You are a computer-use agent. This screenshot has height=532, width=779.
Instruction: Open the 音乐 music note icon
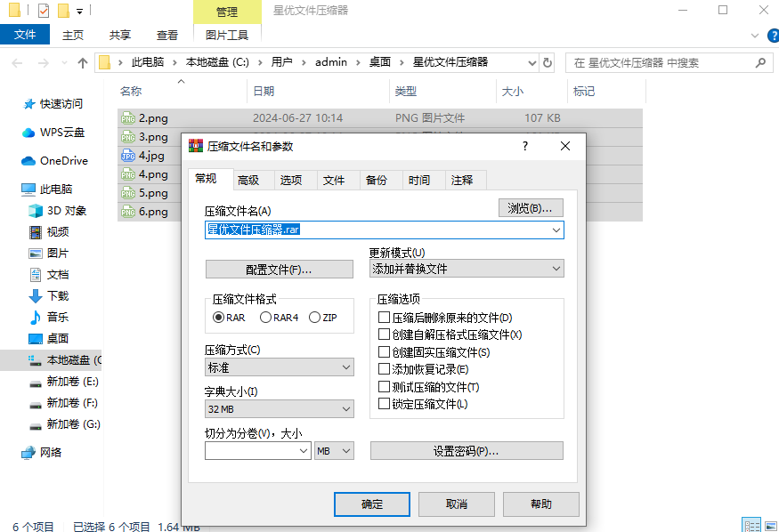[x=36, y=317]
